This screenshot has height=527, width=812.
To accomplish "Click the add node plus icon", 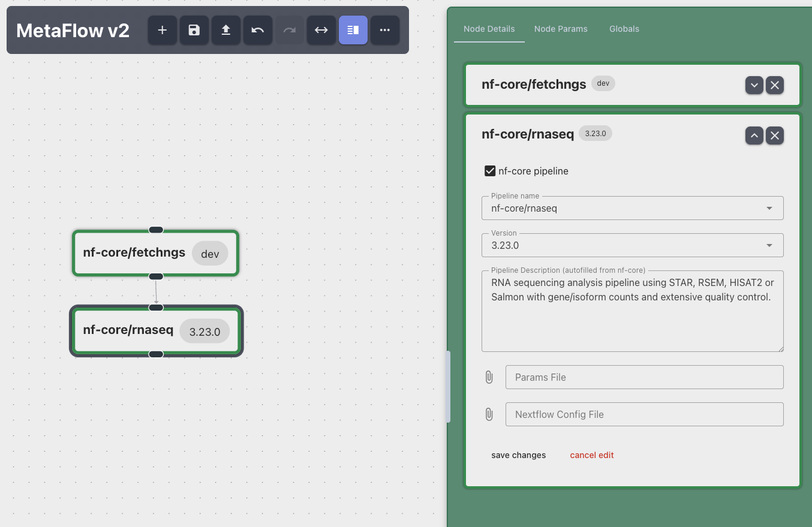I will pyautogui.click(x=162, y=30).
